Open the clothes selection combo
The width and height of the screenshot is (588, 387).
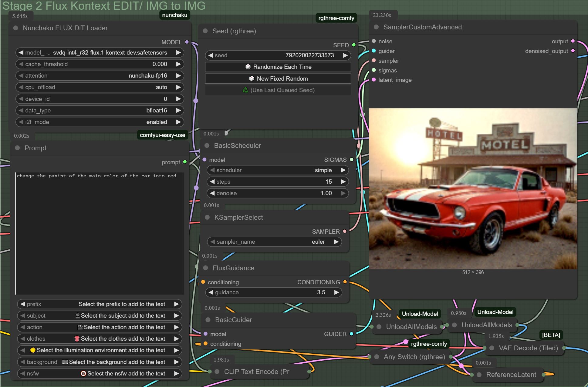tap(100, 339)
